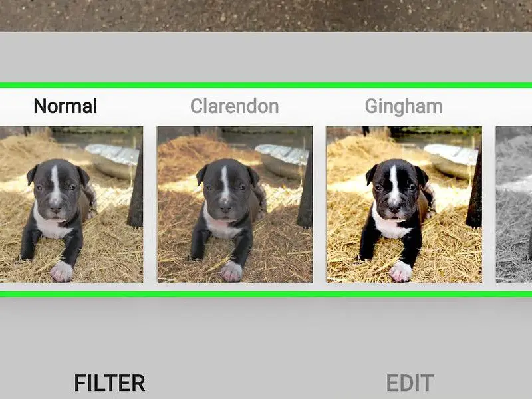Image resolution: width=532 pixels, height=399 pixels.
Task: Select the partially visible black-and-white filter thumbnail
Action: pyautogui.click(x=513, y=204)
